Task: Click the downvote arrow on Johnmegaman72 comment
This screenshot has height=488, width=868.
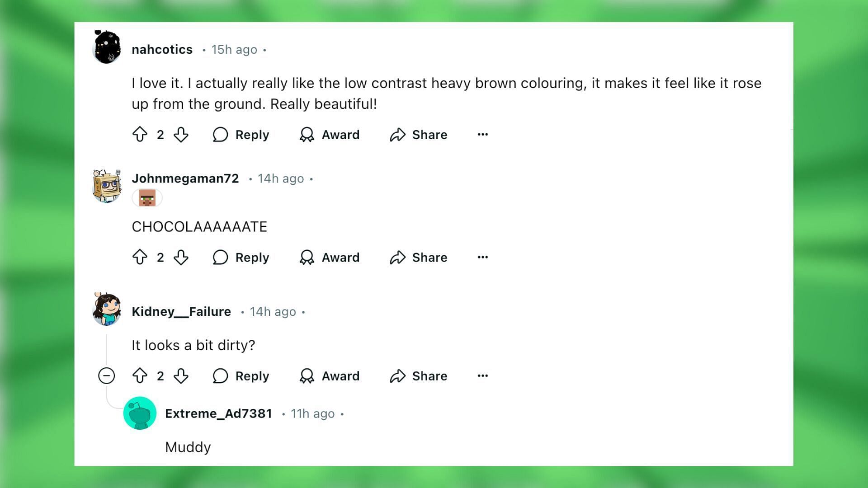Action: tap(183, 258)
